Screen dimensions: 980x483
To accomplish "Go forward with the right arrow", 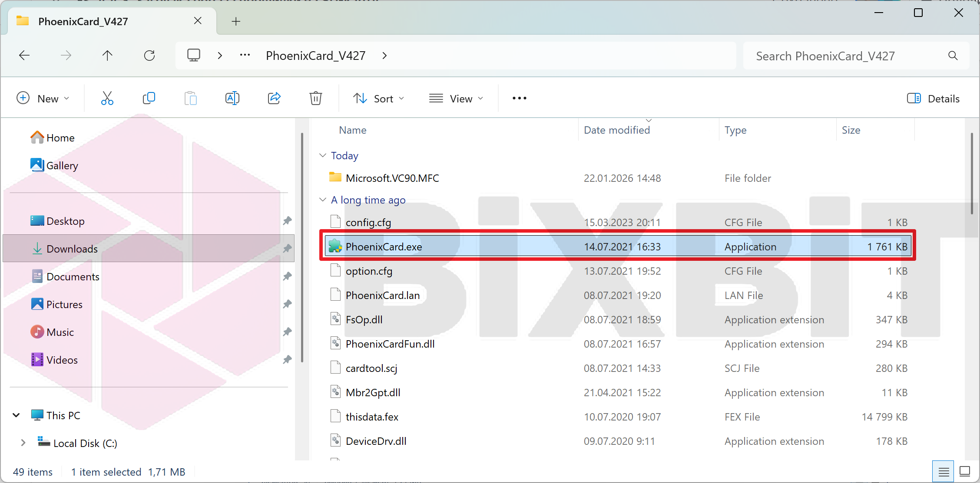I will pyautogui.click(x=66, y=56).
